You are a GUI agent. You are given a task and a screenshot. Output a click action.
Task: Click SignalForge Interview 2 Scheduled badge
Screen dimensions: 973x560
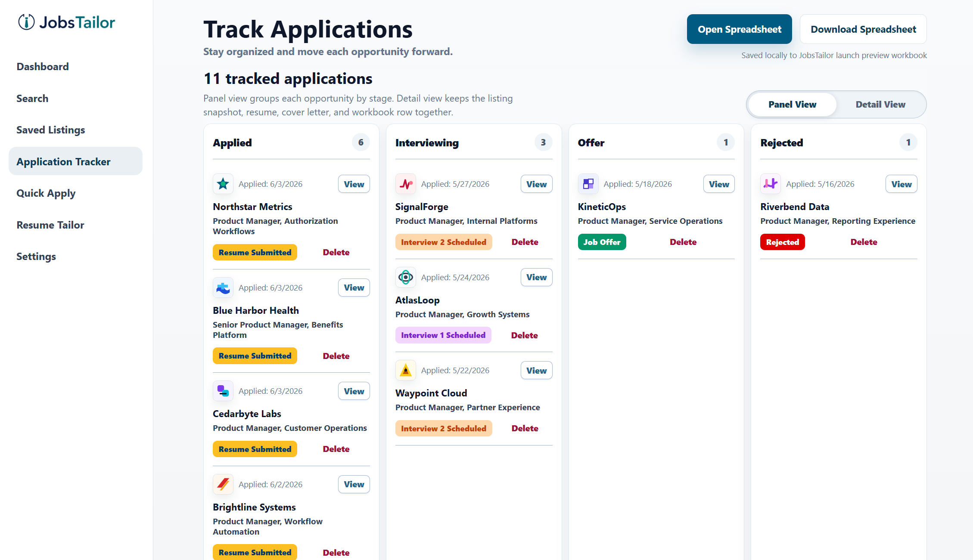point(444,242)
